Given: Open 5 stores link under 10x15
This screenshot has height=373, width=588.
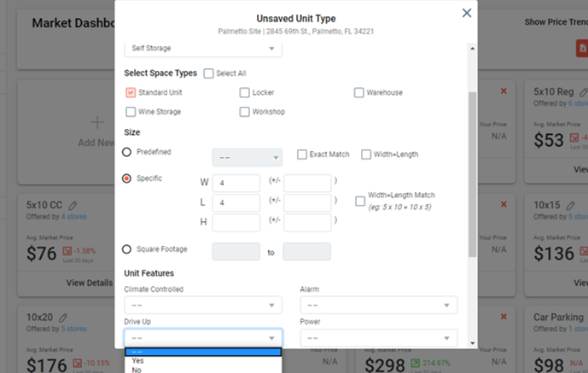Looking at the screenshot, I should point(579,217).
